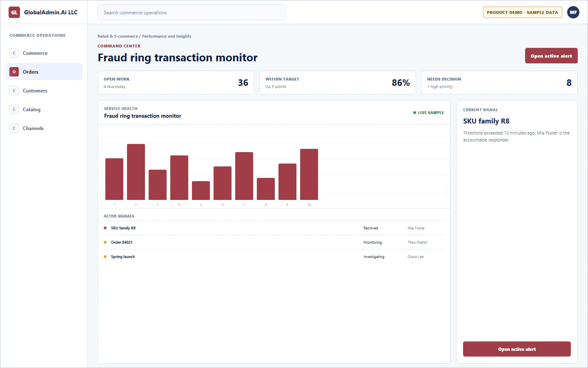Select the Spring launch signal row

(x=274, y=257)
